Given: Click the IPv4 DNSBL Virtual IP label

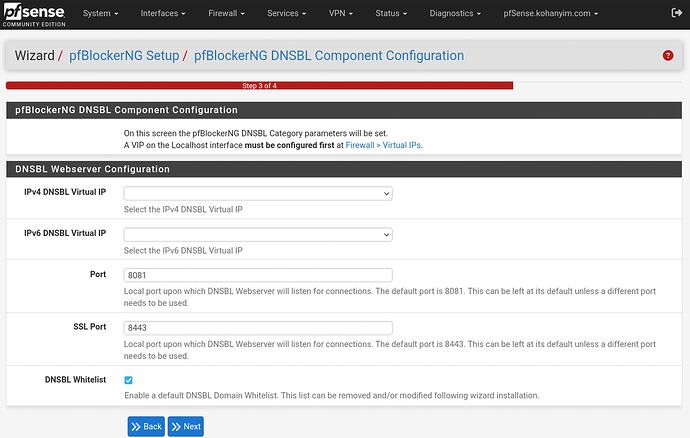Looking at the screenshot, I should (x=65, y=192).
